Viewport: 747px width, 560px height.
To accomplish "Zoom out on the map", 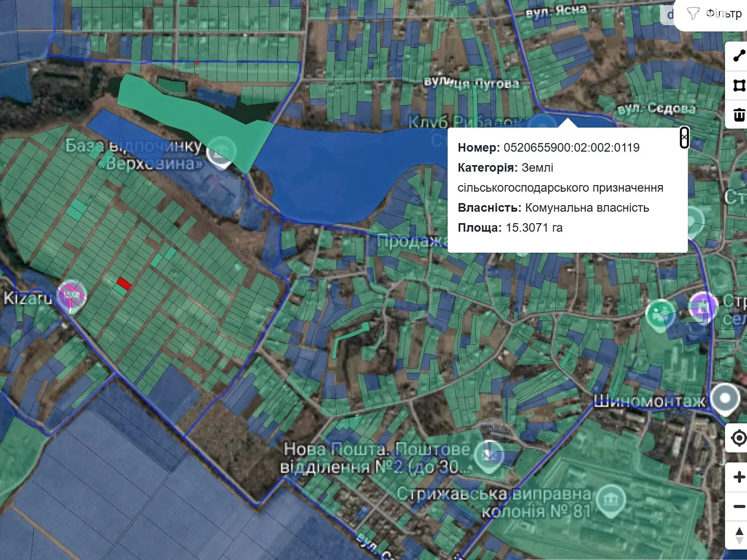I will (739, 506).
